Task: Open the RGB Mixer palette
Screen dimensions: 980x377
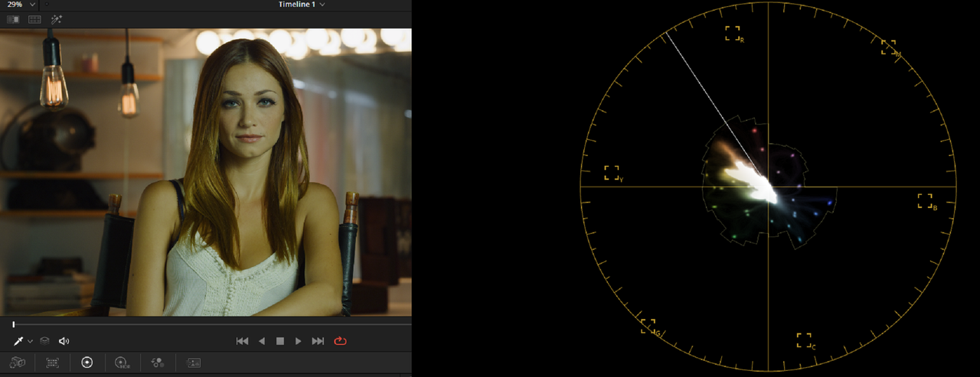Action: [x=158, y=362]
